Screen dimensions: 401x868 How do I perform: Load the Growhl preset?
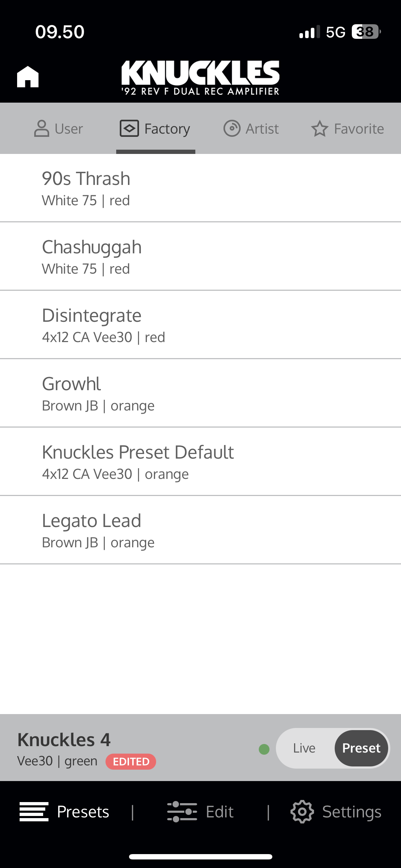click(200, 393)
